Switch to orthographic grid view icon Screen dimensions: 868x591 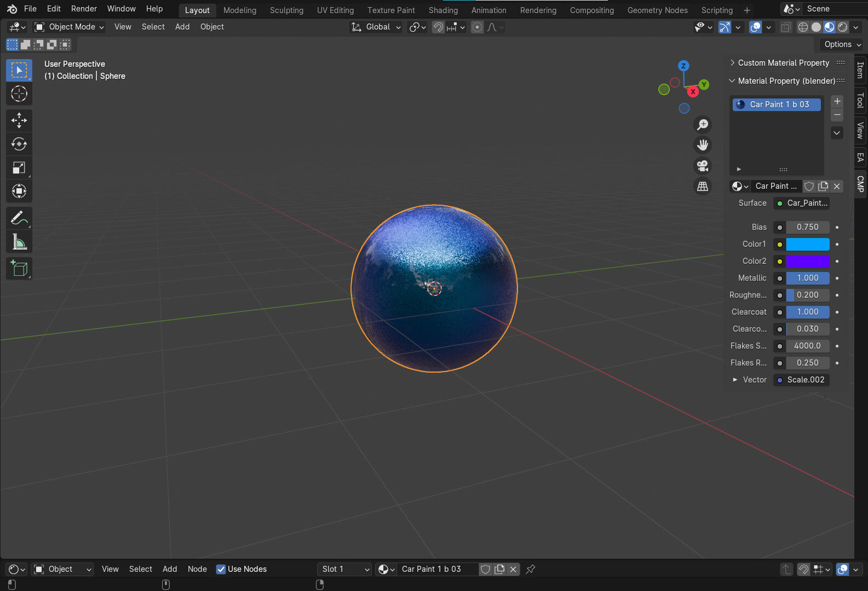coord(703,187)
